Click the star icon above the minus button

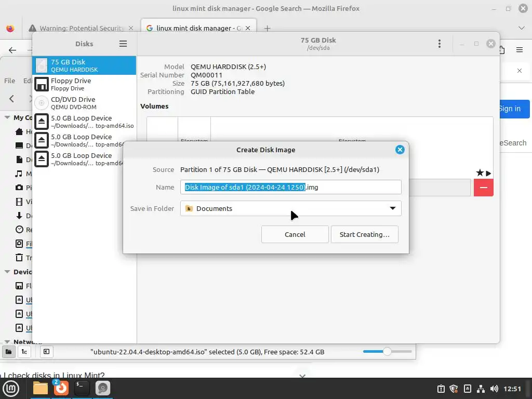tap(480, 173)
